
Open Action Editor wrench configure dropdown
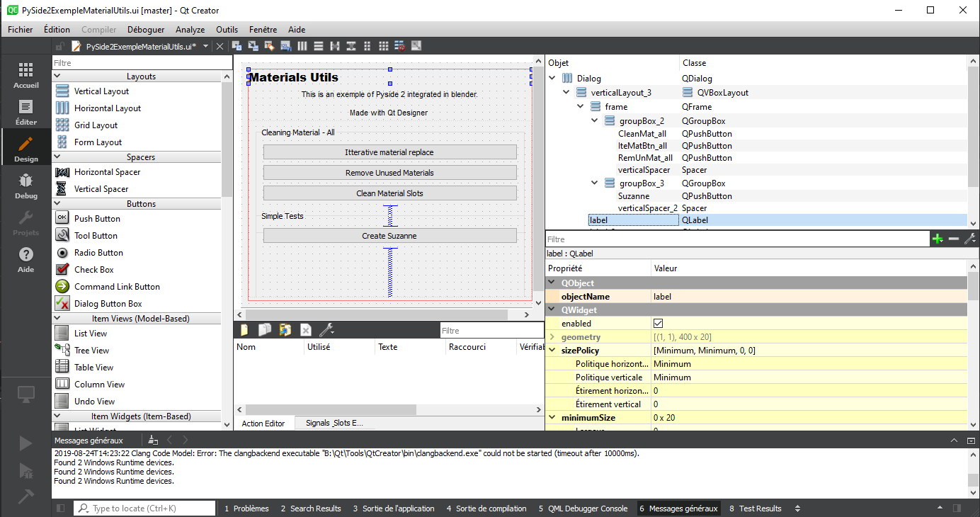(x=327, y=330)
